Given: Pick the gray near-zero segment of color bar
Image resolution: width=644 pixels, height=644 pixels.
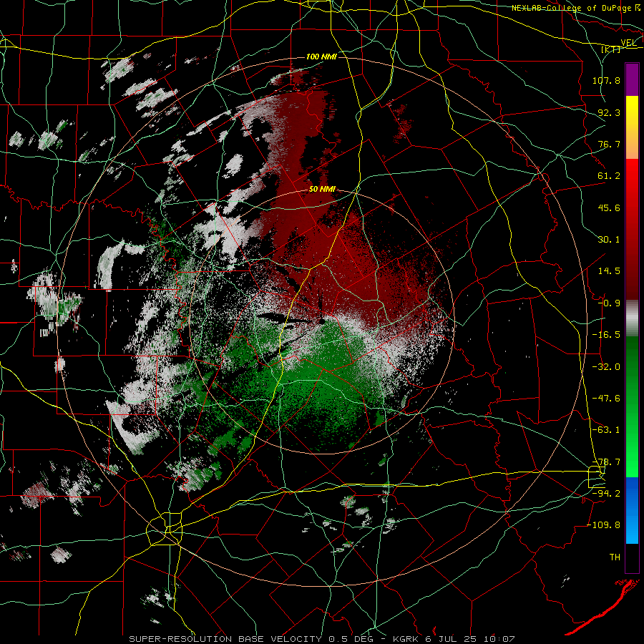Looking at the screenshot, I should [632, 318].
